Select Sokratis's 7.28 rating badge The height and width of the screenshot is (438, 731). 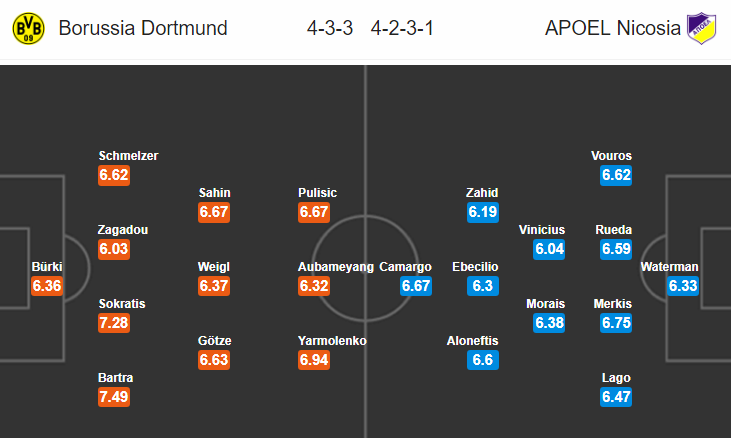(114, 322)
